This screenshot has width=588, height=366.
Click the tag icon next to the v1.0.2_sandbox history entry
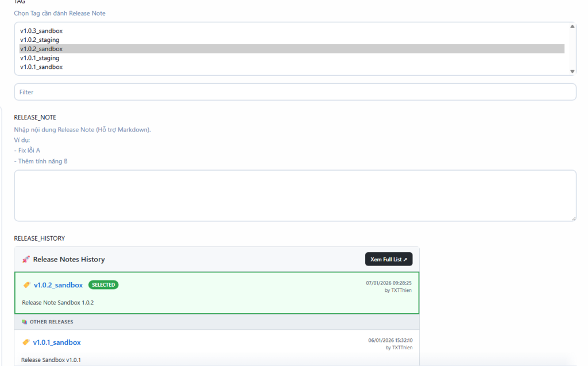tap(26, 285)
